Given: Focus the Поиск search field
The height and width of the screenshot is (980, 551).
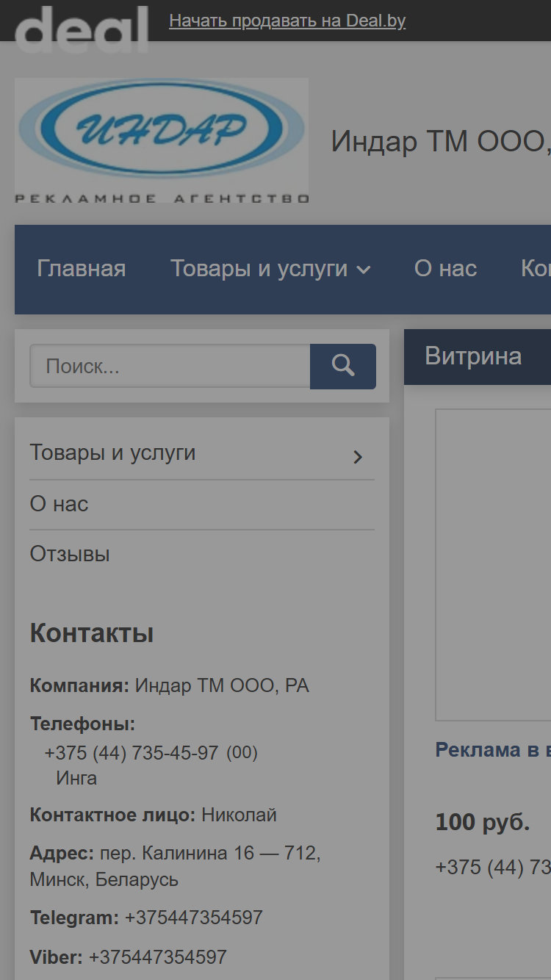Looking at the screenshot, I should click(170, 367).
